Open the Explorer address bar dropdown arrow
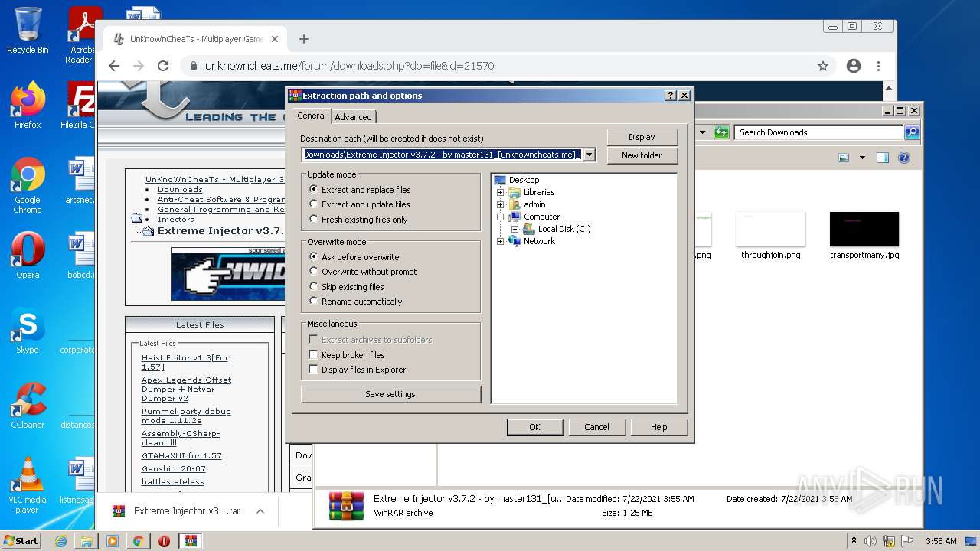The height and width of the screenshot is (551, 980). [x=702, y=132]
